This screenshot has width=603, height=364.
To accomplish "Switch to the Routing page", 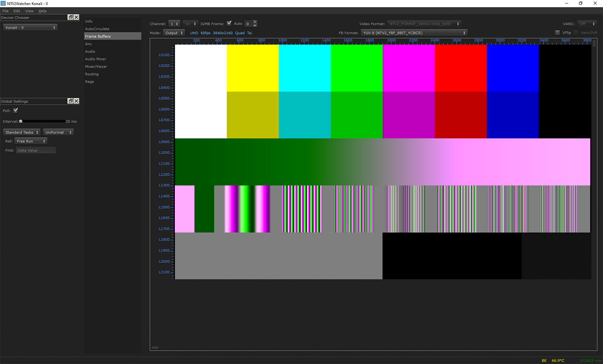I will click(92, 74).
